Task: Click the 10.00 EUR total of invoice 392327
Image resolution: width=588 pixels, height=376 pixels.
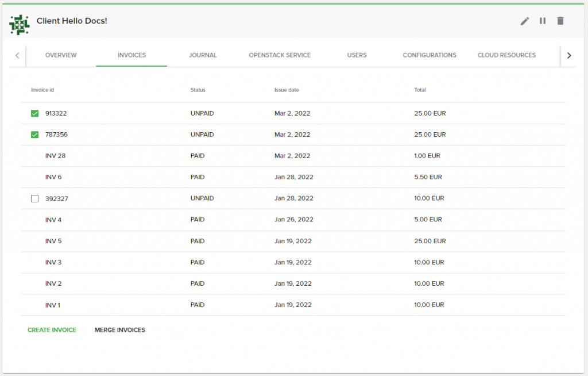Action: (429, 198)
